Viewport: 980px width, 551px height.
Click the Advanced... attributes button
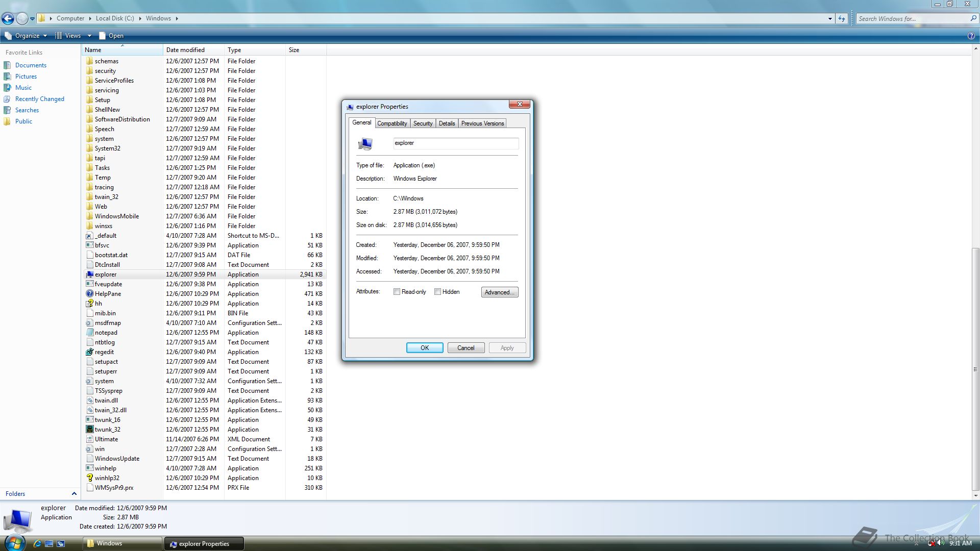tap(500, 292)
